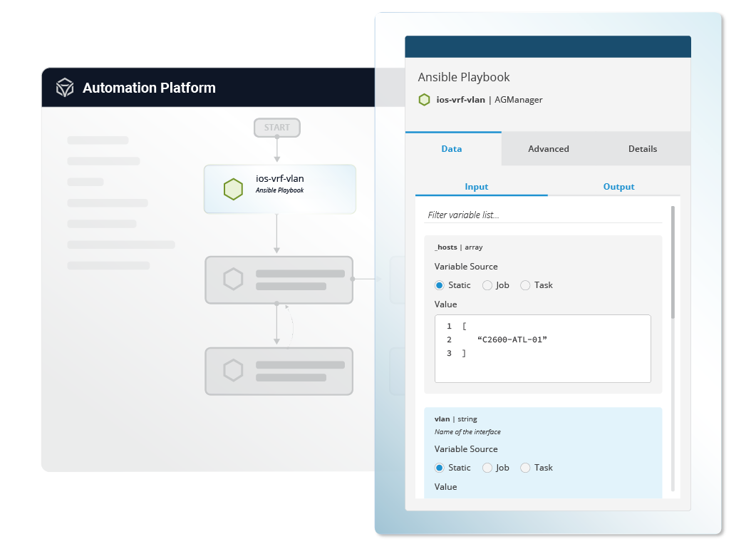
Task: Click the gray hexagon in third workflow task
Action: (233, 371)
